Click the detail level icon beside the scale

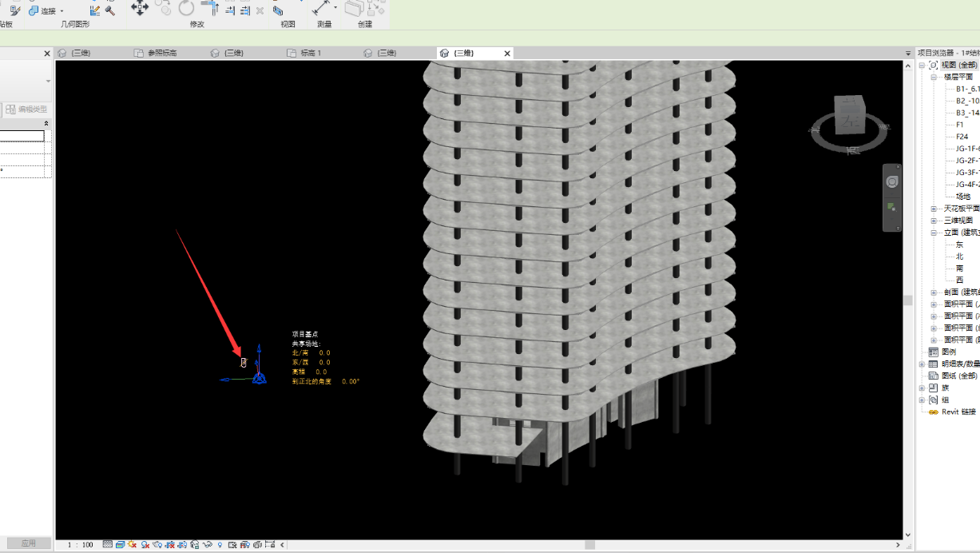click(109, 544)
